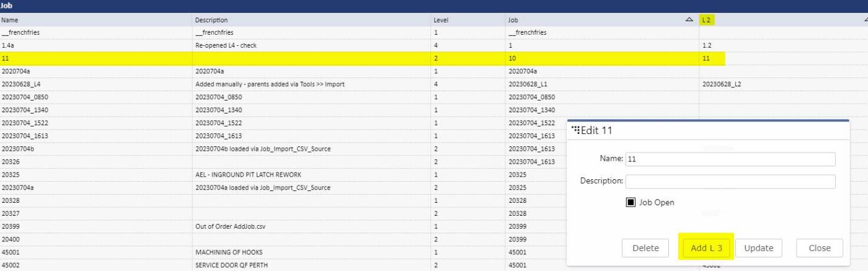This screenshot has height=271, width=868.
Task: Select the MACHINING OF HOOKS row
Action: pyautogui.click(x=228, y=252)
